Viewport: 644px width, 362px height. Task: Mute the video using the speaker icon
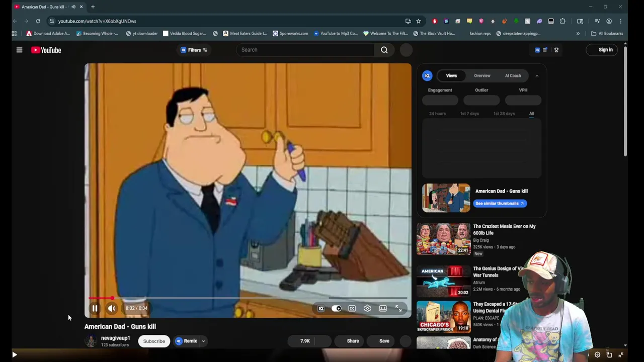coord(112,308)
